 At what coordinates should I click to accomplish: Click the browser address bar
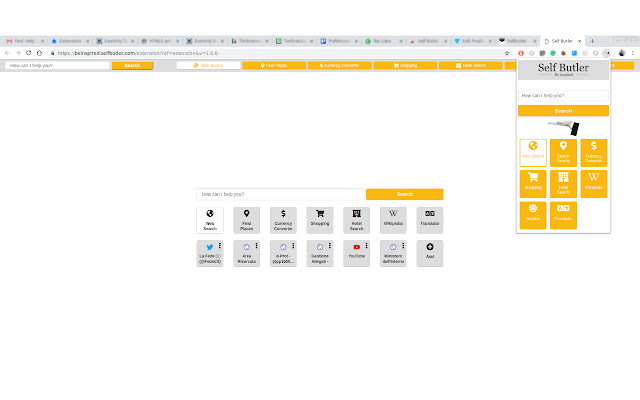pos(278,53)
